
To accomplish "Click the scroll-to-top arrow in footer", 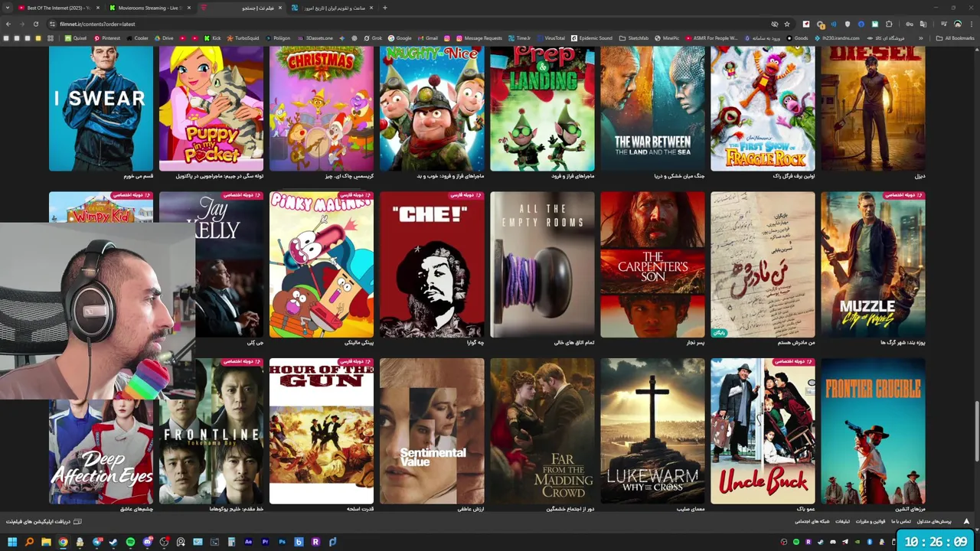I will 966,521.
